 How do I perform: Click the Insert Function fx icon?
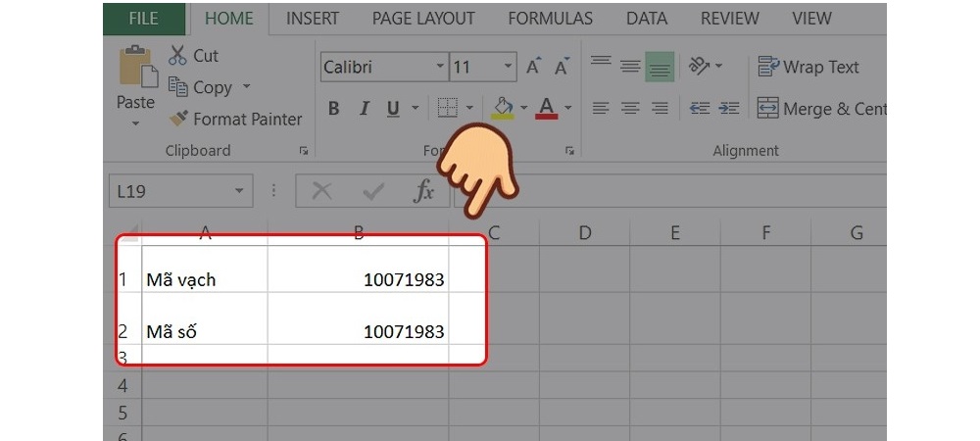click(x=423, y=191)
